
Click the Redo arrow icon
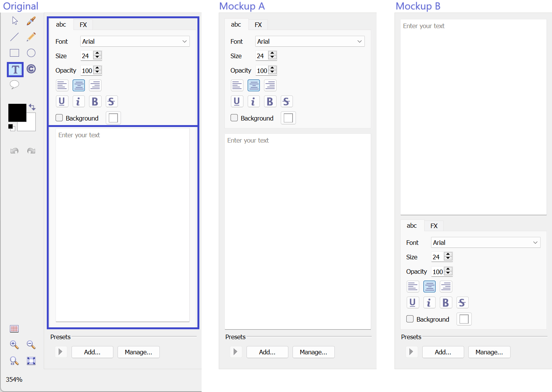click(31, 151)
